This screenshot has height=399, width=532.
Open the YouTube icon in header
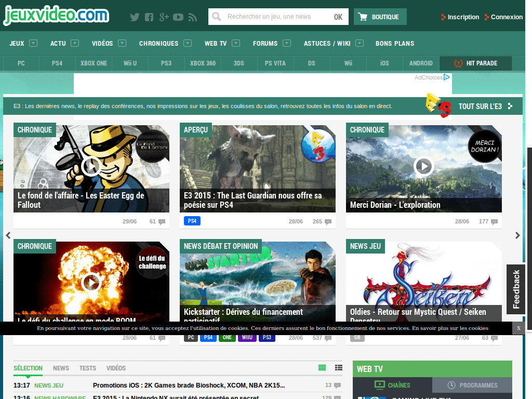(x=178, y=17)
